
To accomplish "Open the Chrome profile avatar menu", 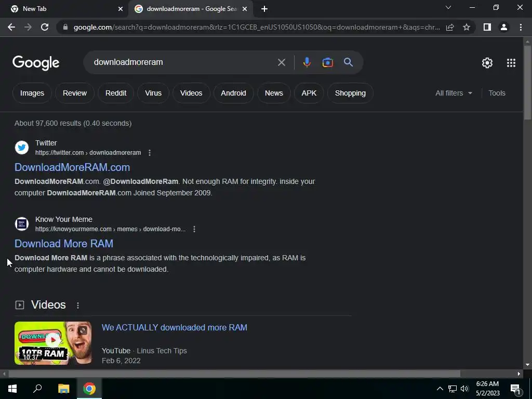I will [504, 27].
